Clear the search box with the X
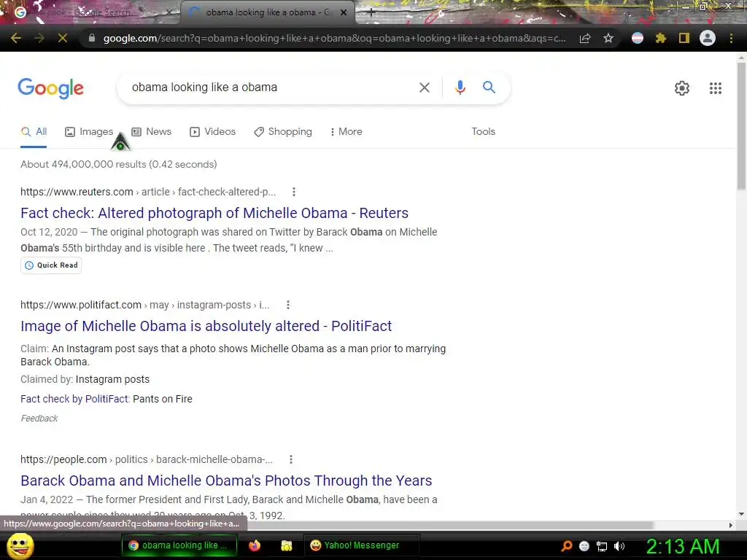Image resolution: width=747 pixels, height=560 pixels. (424, 87)
